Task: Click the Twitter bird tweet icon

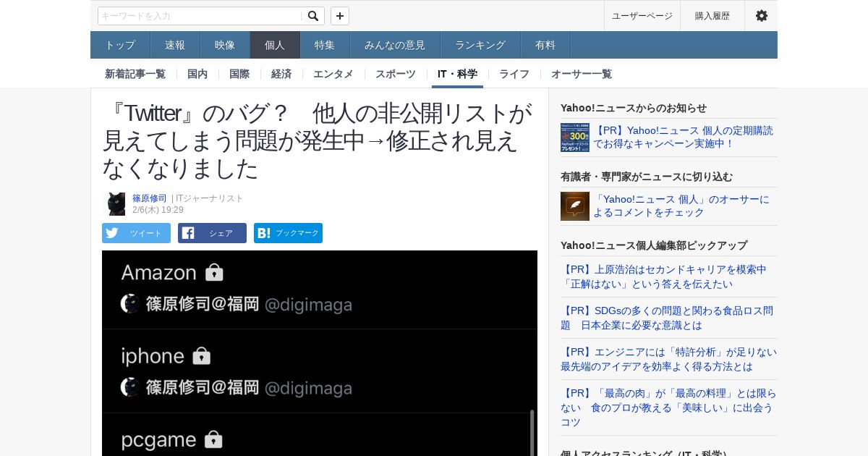Action: 111,233
